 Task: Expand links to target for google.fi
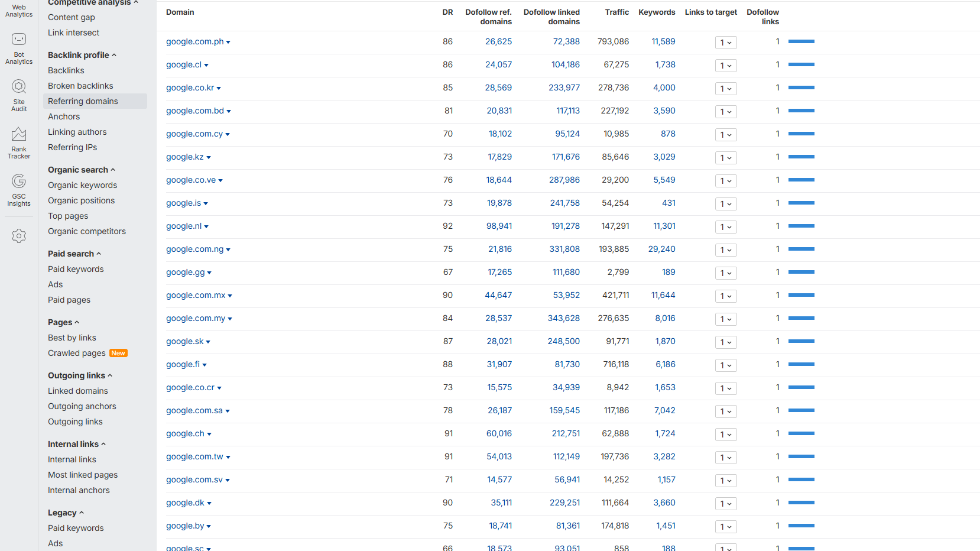click(726, 365)
